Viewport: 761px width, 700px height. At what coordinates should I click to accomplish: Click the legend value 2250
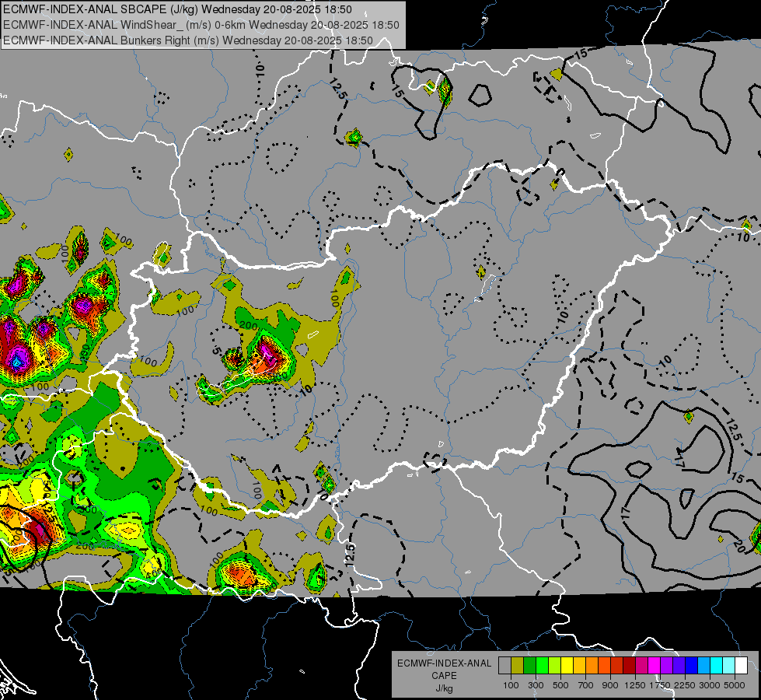pyautogui.click(x=686, y=685)
